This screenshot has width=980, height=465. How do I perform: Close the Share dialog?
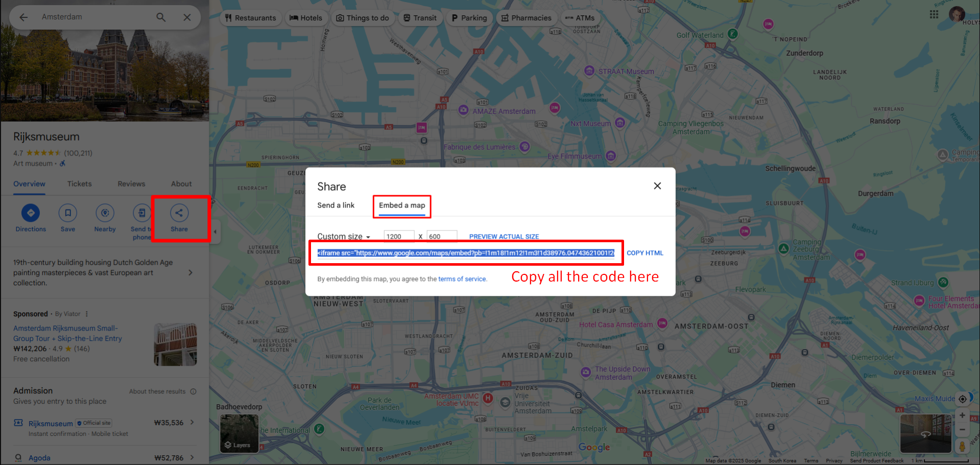coord(657,186)
